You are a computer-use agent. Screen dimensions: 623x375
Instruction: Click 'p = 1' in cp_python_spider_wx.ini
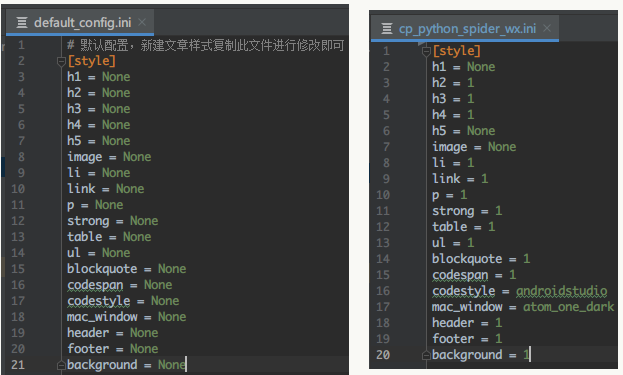pos(450,195)
